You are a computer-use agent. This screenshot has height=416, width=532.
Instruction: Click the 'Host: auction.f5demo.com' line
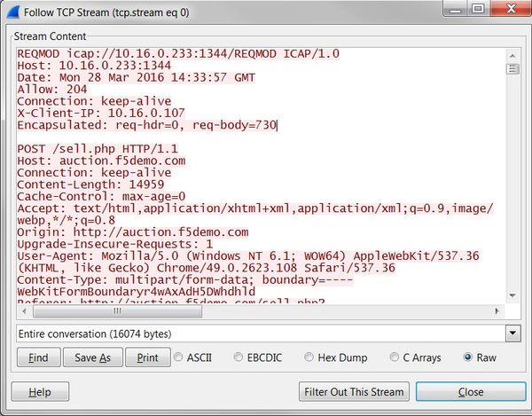101,161
